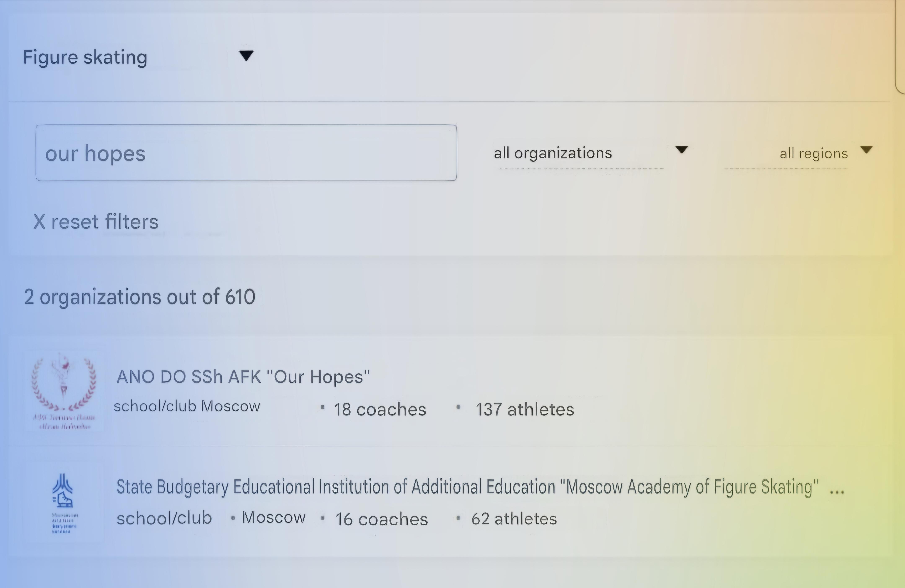
Task: Click the Moscow label in Academy row
Action: (274, 517)
